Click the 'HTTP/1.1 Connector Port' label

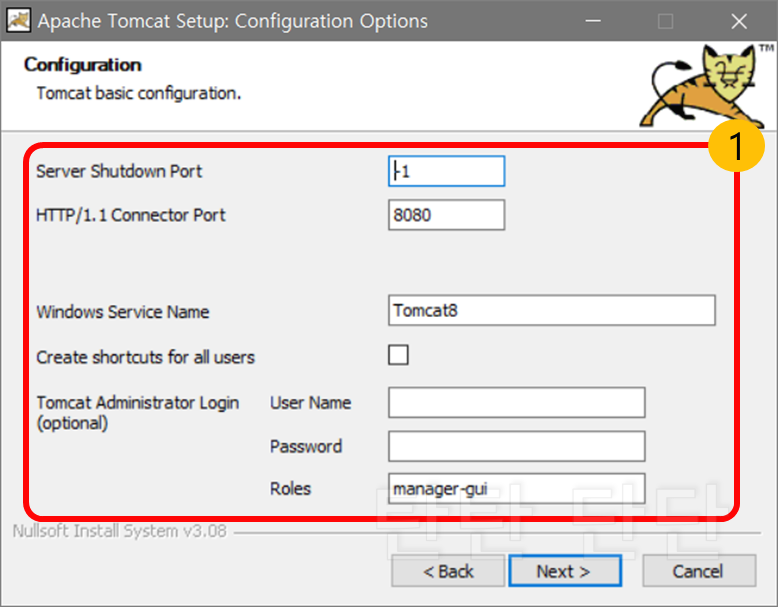click(x=130, y=215)
